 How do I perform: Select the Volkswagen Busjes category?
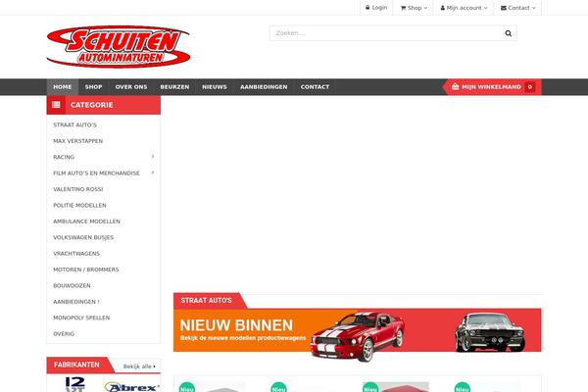click(83, 237)
